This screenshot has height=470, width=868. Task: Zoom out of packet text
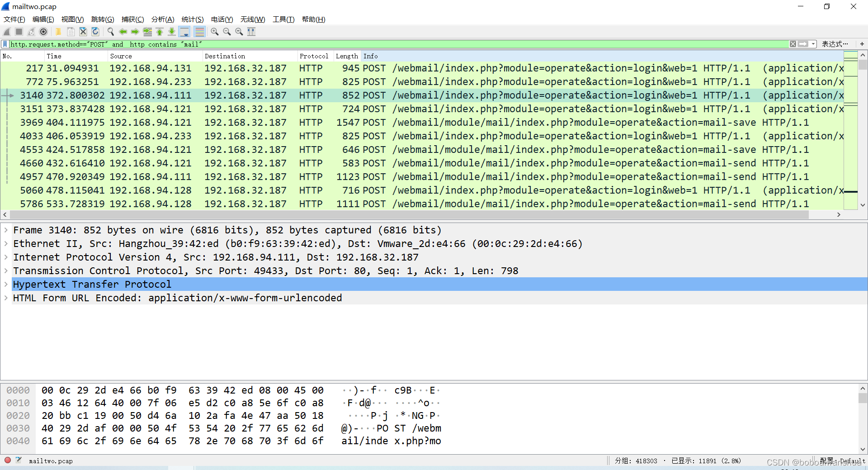click(227, 32)
